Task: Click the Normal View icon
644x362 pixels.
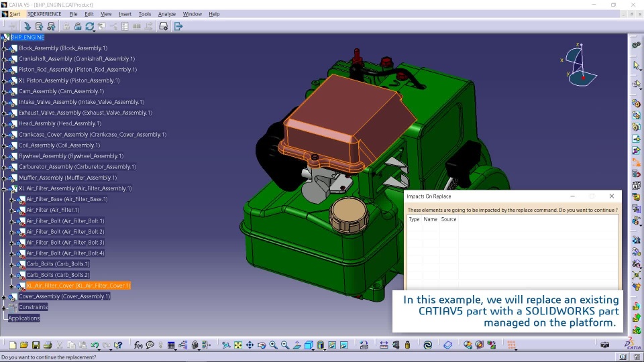Action: coord(297,345)
